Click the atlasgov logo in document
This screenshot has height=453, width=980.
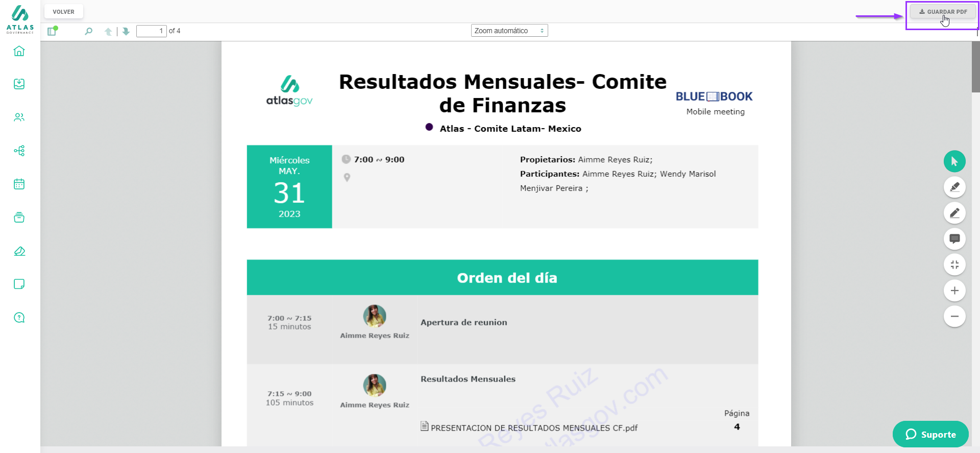click(289, 91)
